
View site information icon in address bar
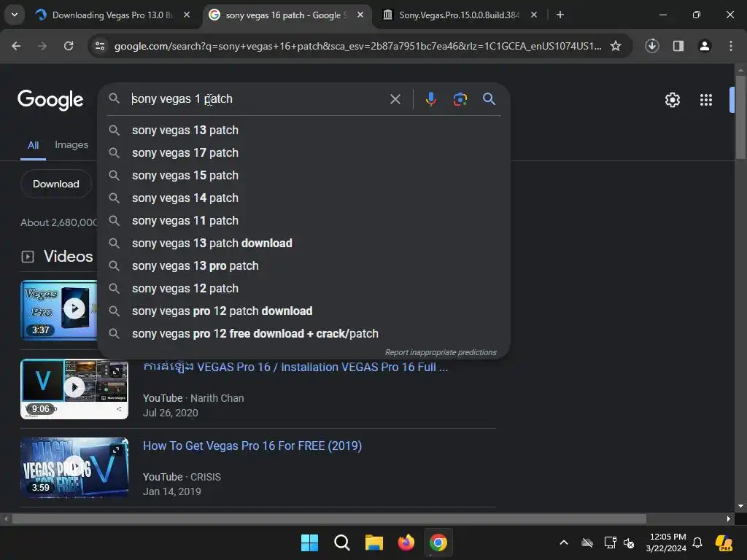click(100, 46)
